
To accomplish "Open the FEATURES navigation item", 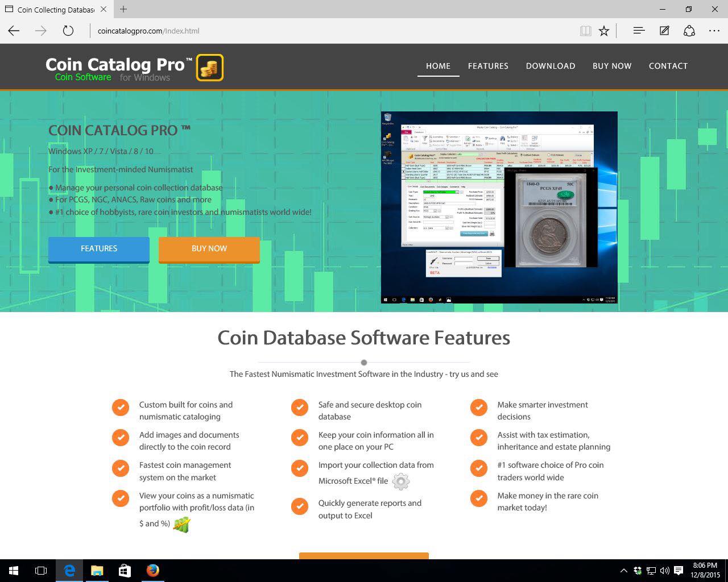I will point(488,66).
